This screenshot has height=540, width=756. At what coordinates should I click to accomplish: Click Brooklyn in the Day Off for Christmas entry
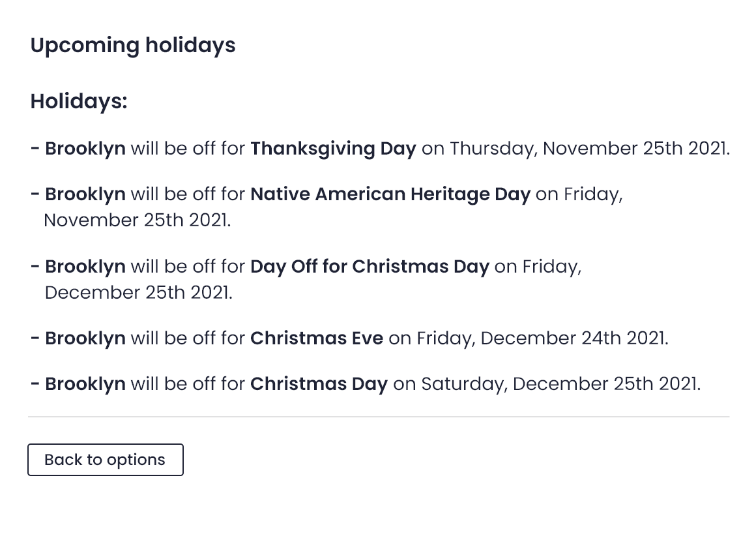(x=85, y=266)
